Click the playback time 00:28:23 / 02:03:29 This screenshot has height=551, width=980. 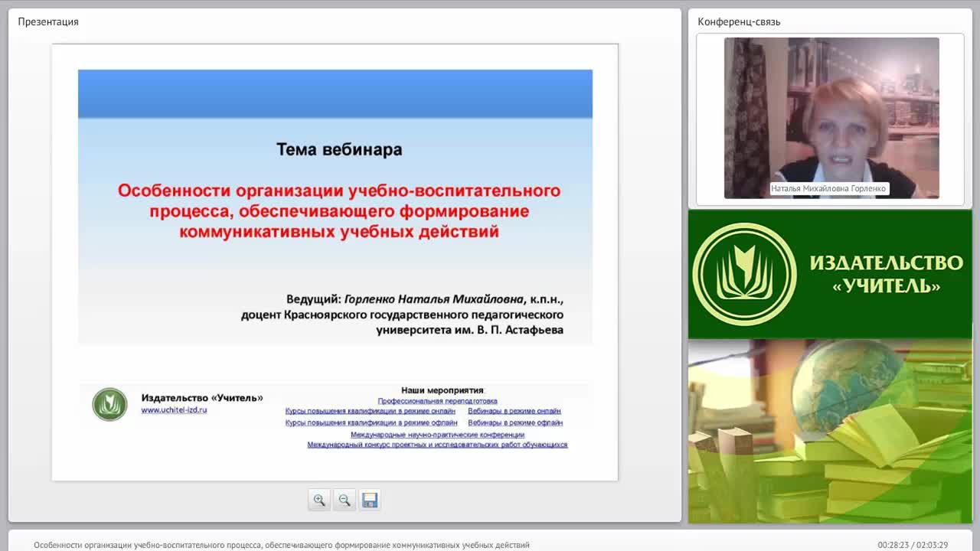point(913,545)
